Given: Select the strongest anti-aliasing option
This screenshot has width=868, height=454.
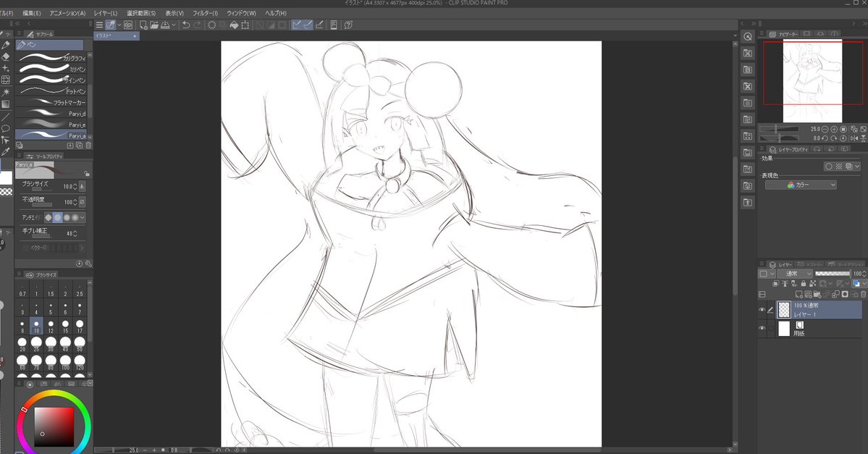Looking at the screenshot, I should [75, 218].
